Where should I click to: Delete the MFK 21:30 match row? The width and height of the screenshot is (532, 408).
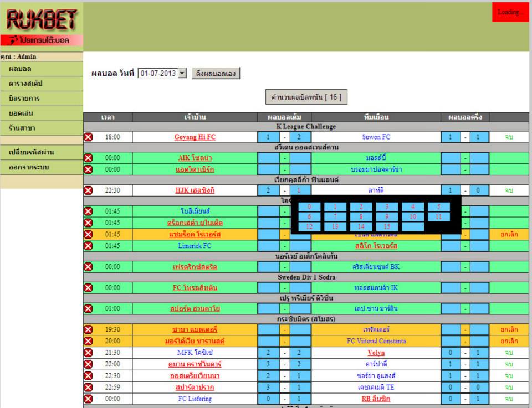click(88, 353)
